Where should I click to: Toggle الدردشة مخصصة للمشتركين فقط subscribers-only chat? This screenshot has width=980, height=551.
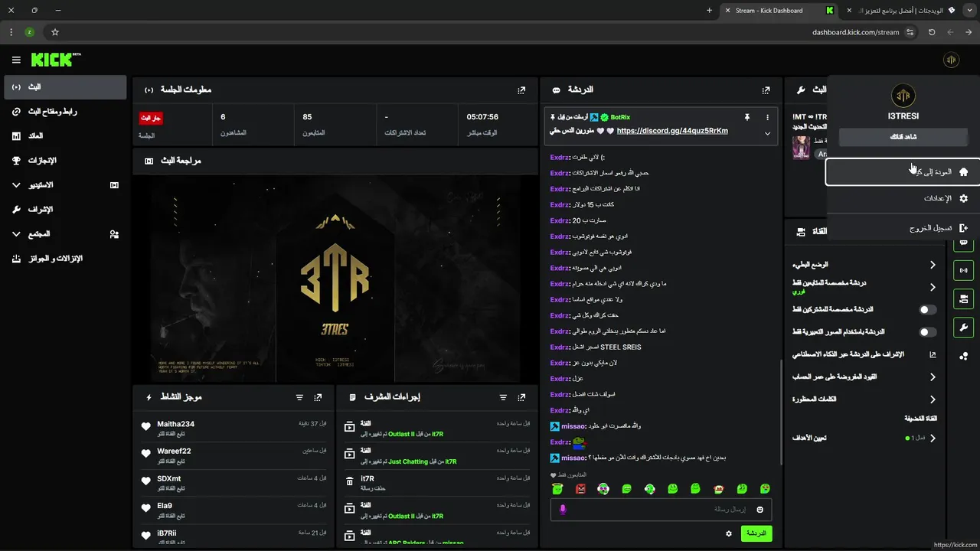pyautogui.click(x=927, y=310)
